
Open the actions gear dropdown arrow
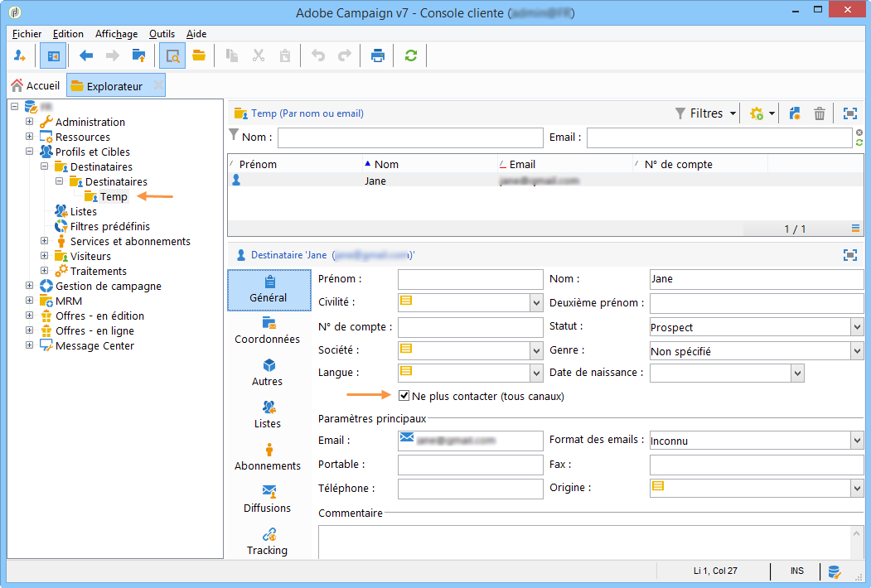coord(772,113)
